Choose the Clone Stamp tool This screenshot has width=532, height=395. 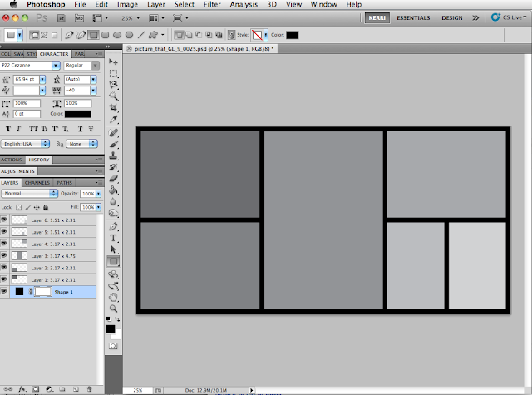[x=113, y=156]
